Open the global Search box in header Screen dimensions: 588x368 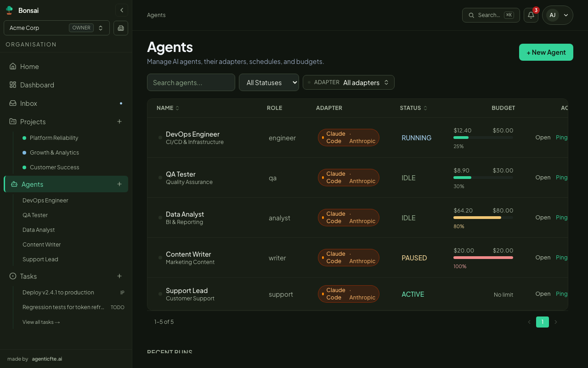[x=491, y=15]
